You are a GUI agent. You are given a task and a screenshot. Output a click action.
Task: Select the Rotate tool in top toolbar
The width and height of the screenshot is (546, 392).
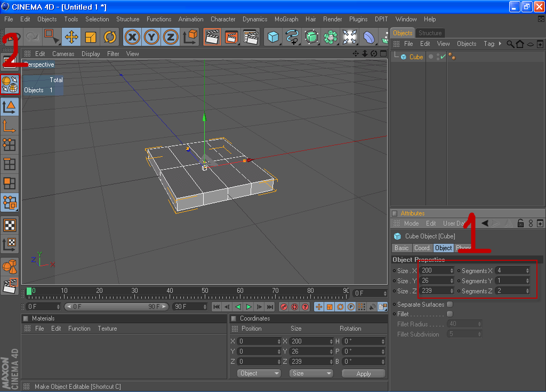click(110, 37)
